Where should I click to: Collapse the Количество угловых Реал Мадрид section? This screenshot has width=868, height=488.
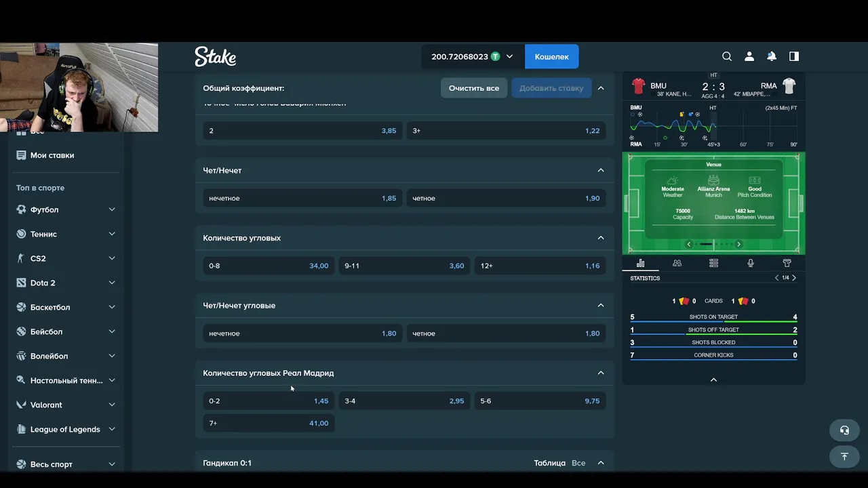click(601, 373)
